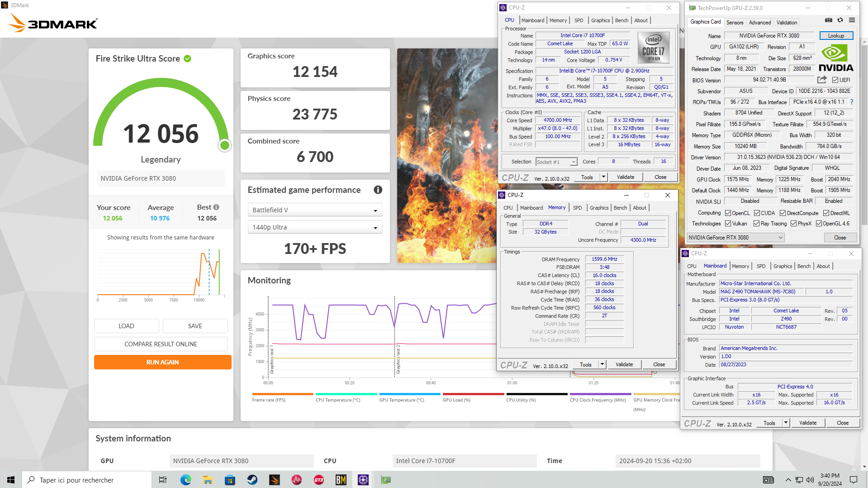Toggle the CUDA checkbox
Viewport: 868px width, 488px height.
(x=757, y=213)
